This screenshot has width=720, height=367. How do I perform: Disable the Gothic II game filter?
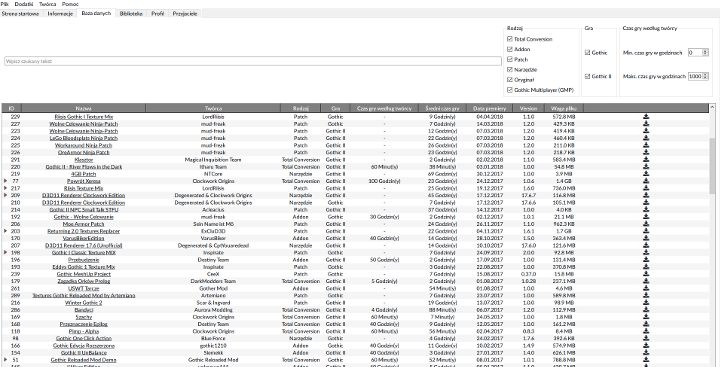click(x=587, y=76)
